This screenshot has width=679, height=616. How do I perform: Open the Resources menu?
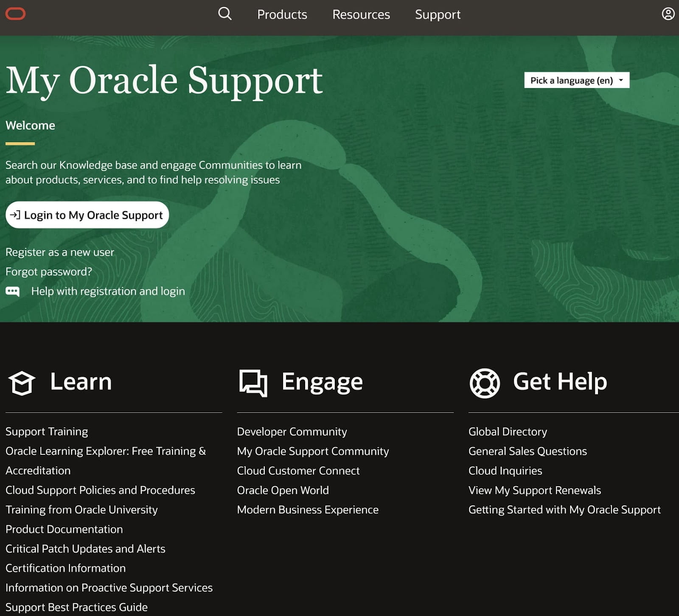[x=361, y=14]
